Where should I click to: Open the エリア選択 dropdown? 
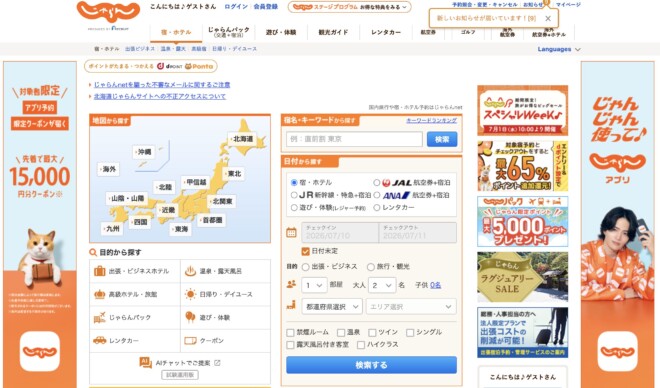[x=411, y=306]
